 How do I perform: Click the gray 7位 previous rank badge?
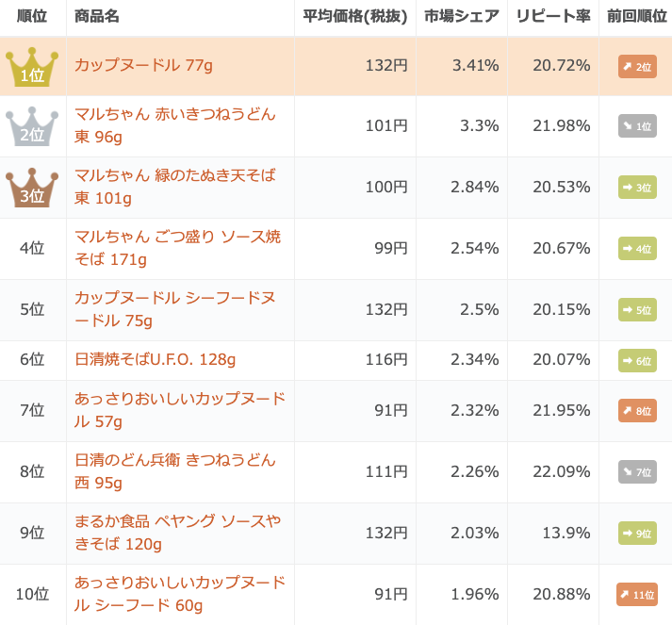click(637, 472)
